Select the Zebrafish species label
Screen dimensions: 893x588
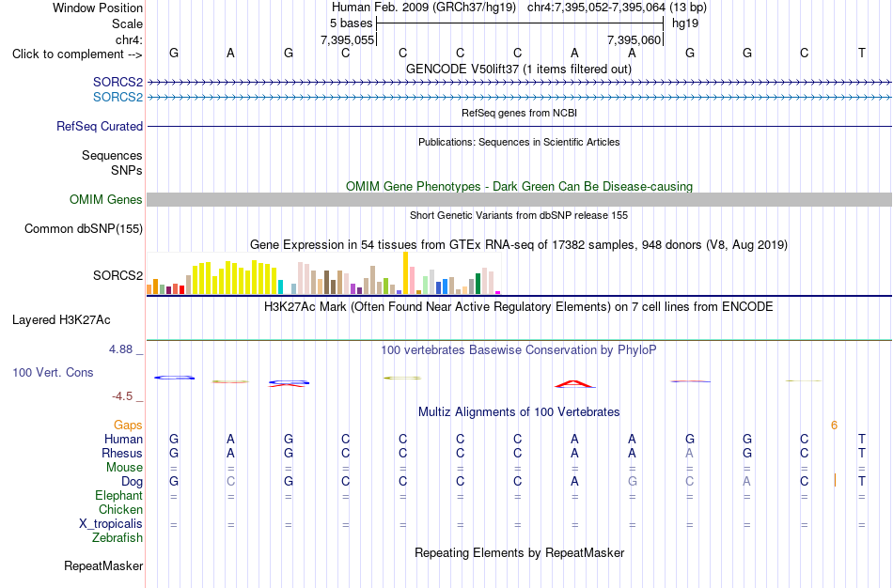[117, 537]
